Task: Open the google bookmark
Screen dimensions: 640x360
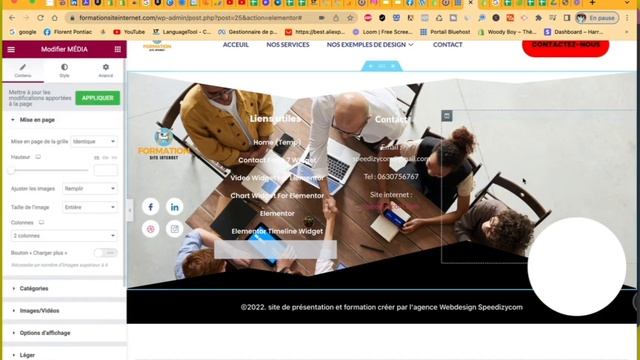Action: (x=23, y=32)
